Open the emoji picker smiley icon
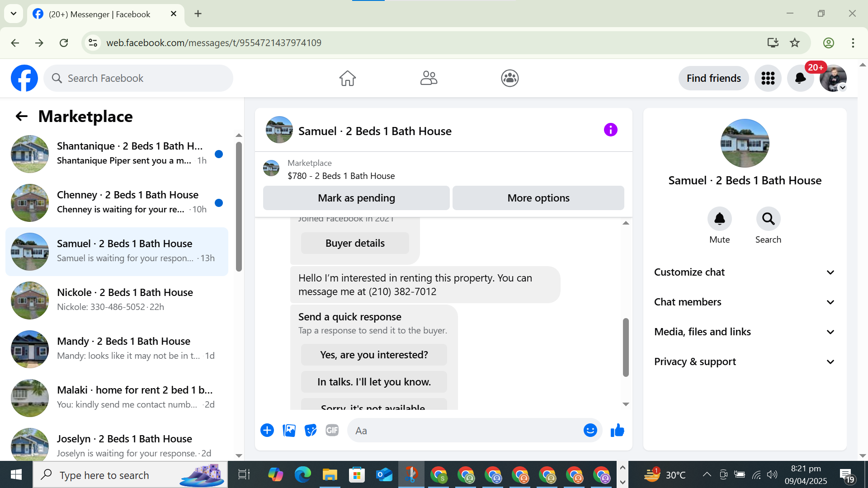Screen dimensions: 868x488 pyautogui.click(x=590, y=430)
